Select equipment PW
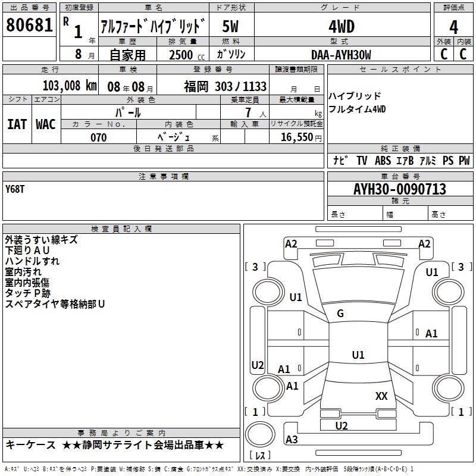The height and width of the screenshot is (476, 476). (464, 160)
